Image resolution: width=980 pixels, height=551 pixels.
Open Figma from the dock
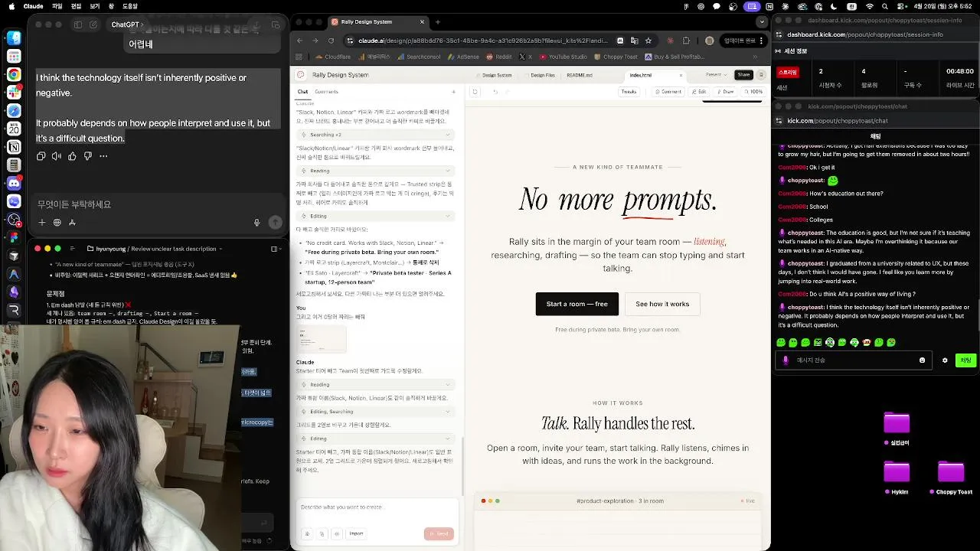[x=14, y=237]
